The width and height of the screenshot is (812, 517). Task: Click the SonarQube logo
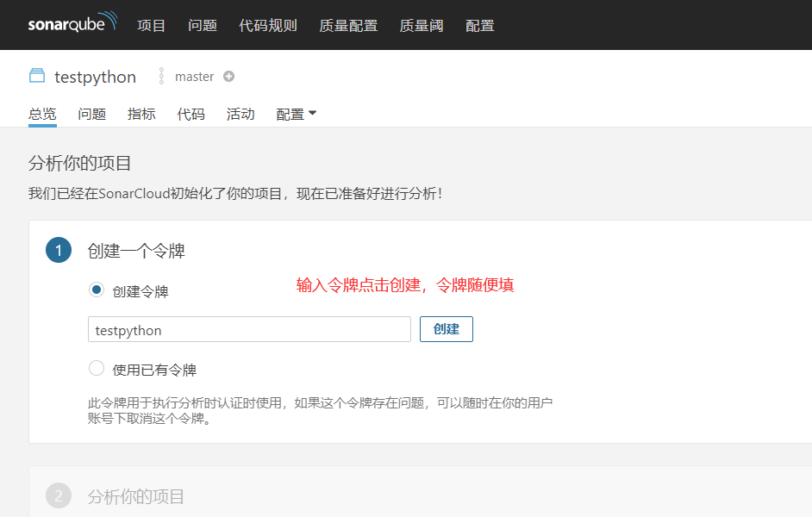(72, 23)
